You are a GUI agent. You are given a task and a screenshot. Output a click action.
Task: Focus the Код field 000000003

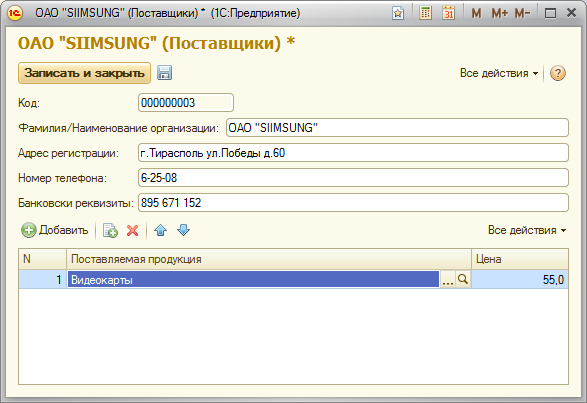186,103
